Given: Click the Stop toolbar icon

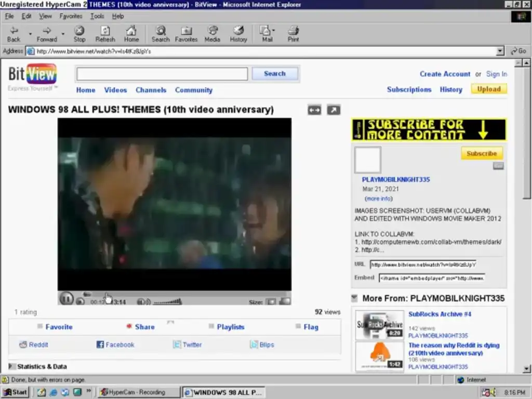Looking at the screenshot, I should click(x=79, y=34).
